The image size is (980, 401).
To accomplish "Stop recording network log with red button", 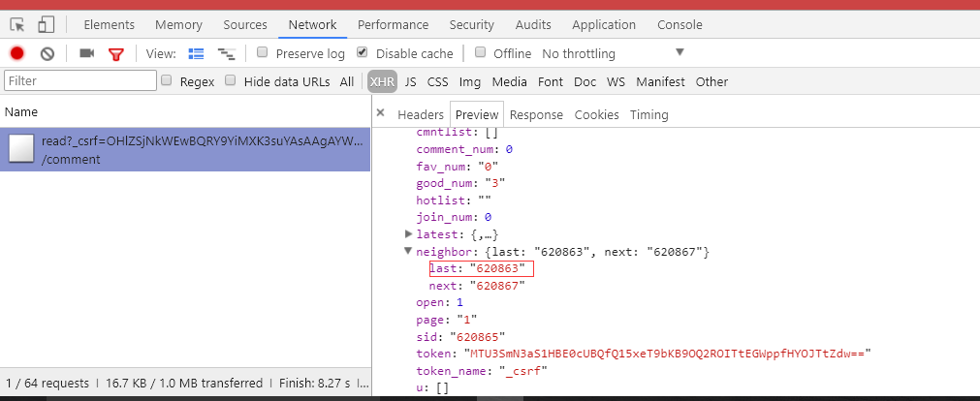I will 16,53.
